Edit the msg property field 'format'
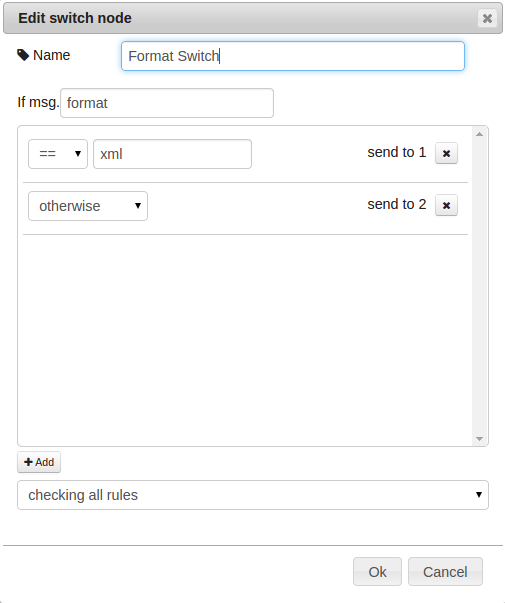The image size is (505, 603). tap(167, 103)
